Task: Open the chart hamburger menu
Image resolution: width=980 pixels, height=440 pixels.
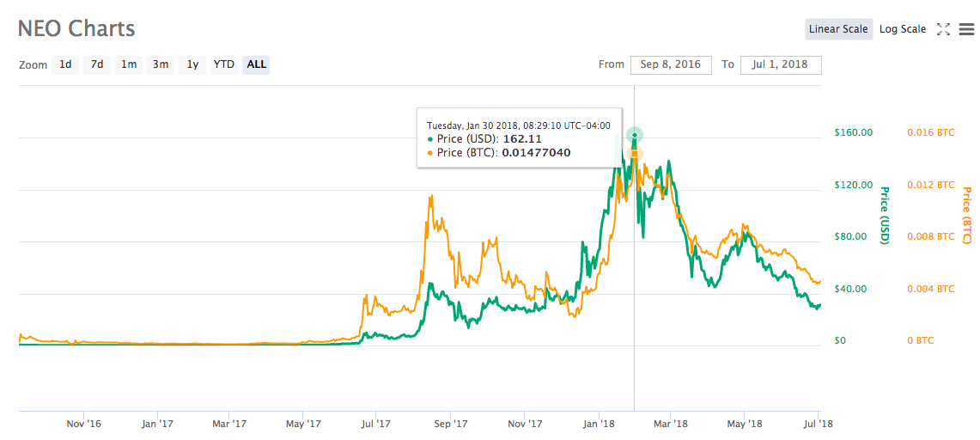Action: (966, 28)
